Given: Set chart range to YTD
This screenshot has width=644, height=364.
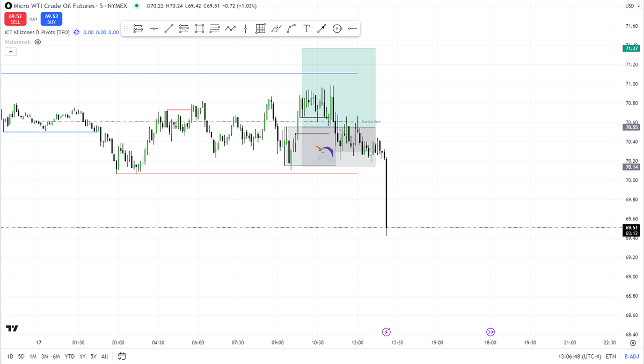Looking at the screenshot, I should 70,356.
